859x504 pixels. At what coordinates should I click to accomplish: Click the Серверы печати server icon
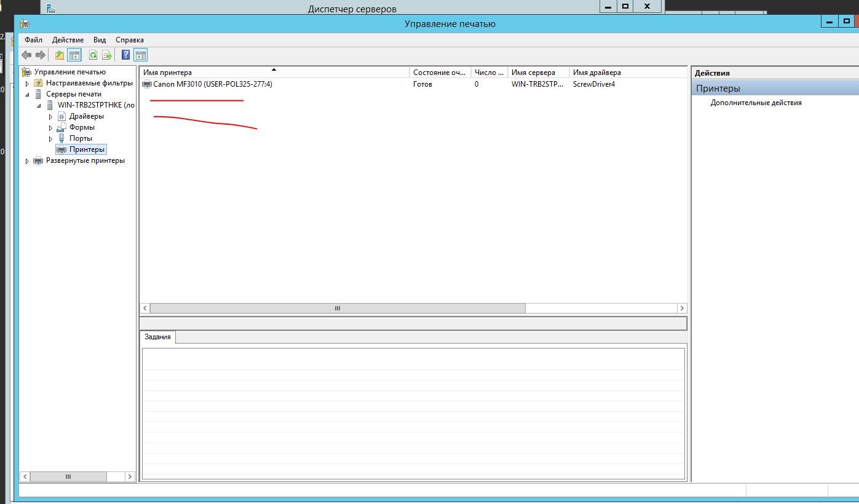coord(39,94)
